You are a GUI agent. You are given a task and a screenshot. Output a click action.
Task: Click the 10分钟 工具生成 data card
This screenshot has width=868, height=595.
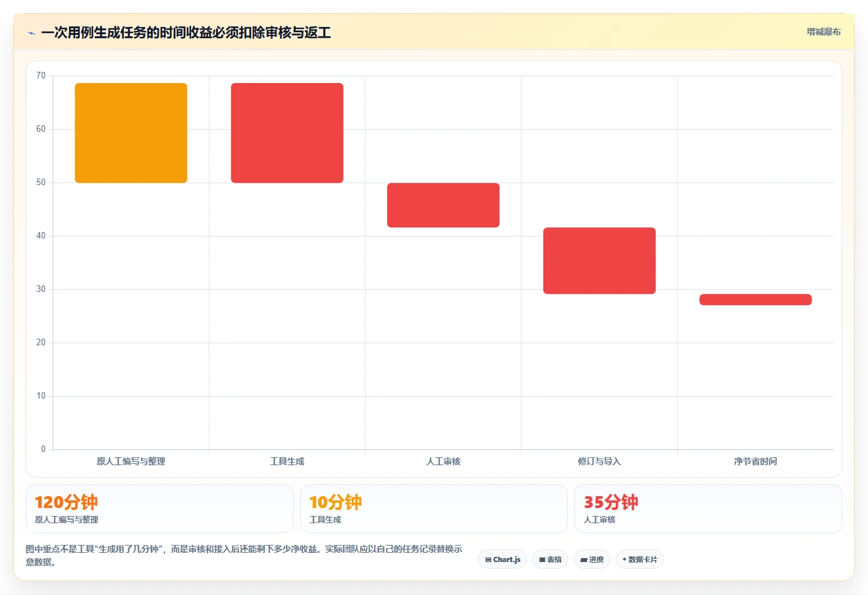point(433,509)
